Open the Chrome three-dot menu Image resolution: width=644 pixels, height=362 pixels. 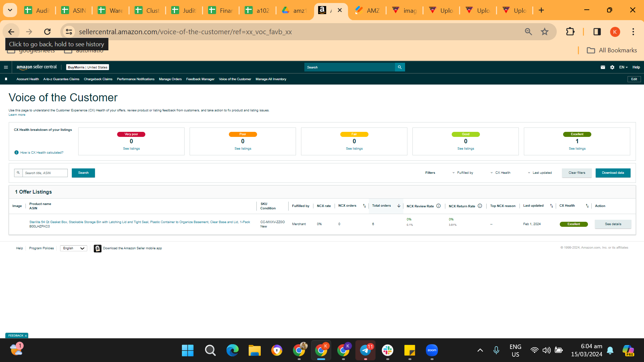coord(633,32)
